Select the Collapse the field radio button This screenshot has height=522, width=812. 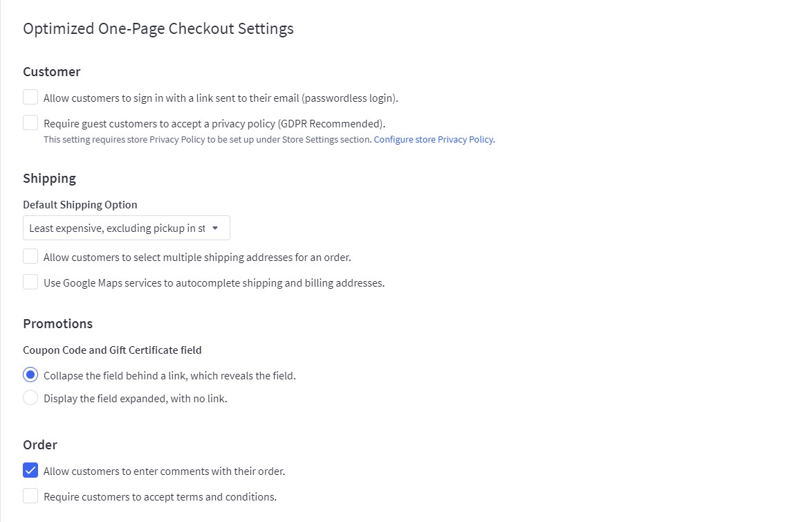30,375
